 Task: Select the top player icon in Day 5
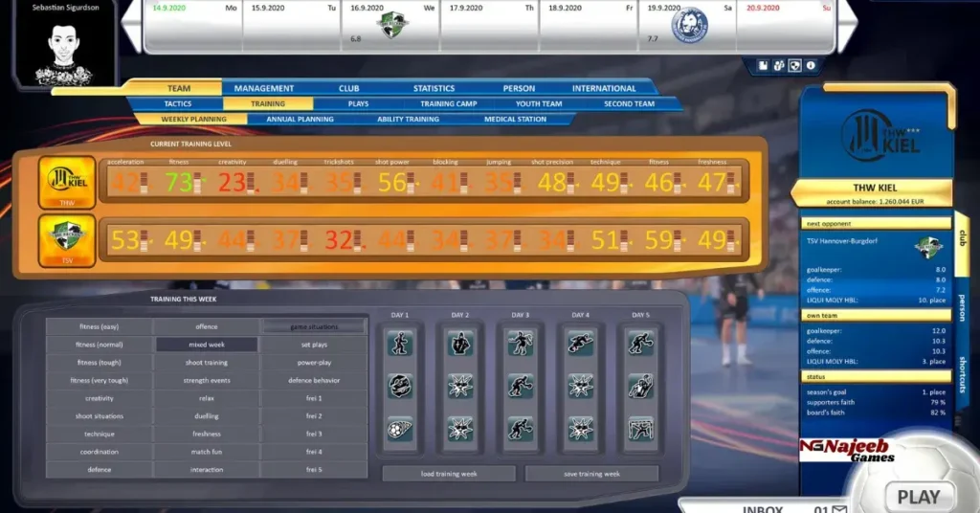coord(640,343)
